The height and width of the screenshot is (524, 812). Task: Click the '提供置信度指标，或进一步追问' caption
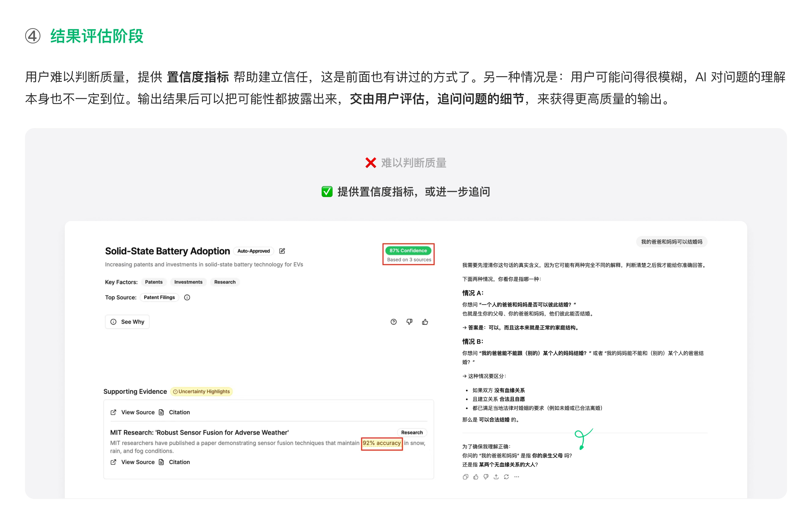tap(413, 192)
